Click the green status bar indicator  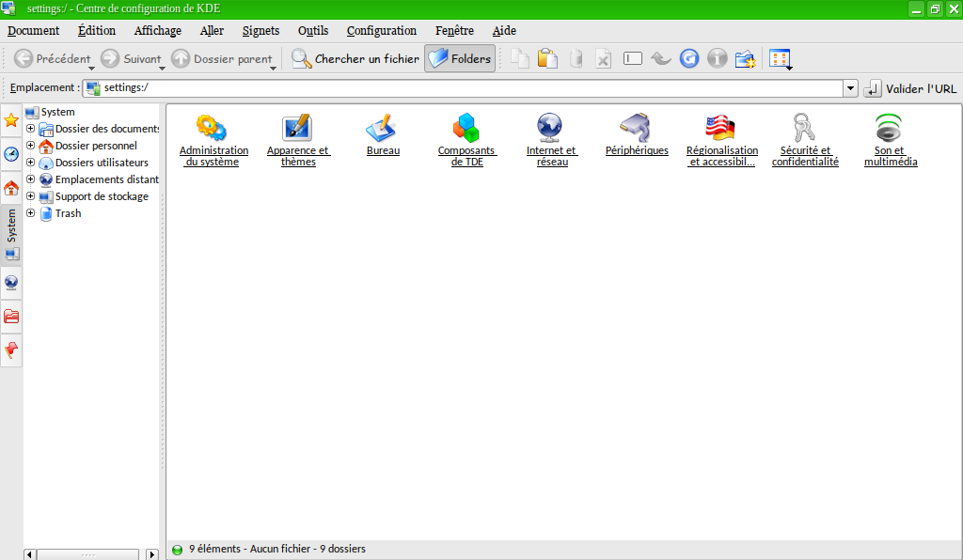click(x=177, y=550)
